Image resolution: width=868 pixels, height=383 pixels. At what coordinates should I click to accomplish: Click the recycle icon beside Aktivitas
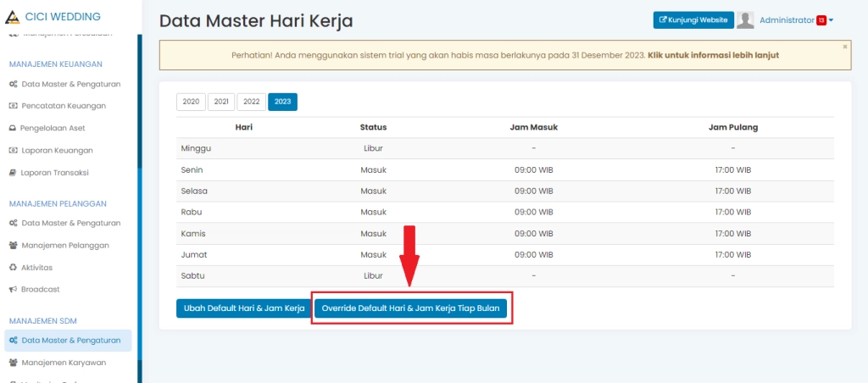coord(14,268)
